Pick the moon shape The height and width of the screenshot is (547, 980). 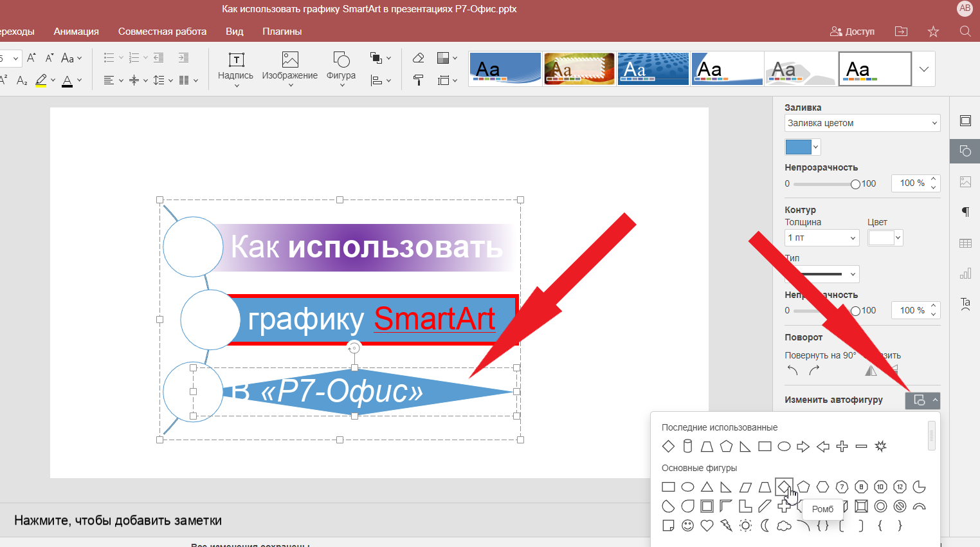(765, 526)
